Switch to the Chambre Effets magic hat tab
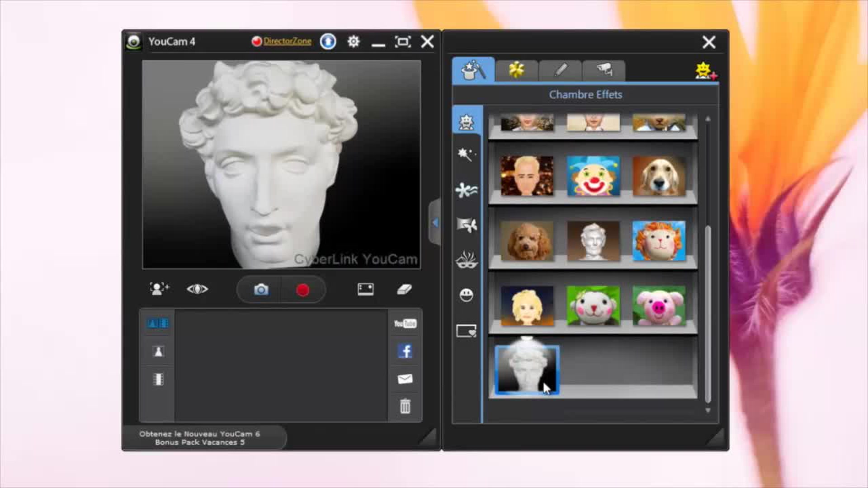 [x=472, y=70]
